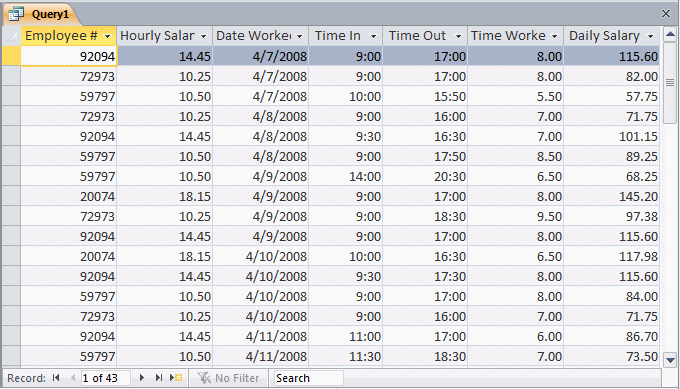Go to first record navigation button
Screen dimensions: 680x389
tap(56, 378)
